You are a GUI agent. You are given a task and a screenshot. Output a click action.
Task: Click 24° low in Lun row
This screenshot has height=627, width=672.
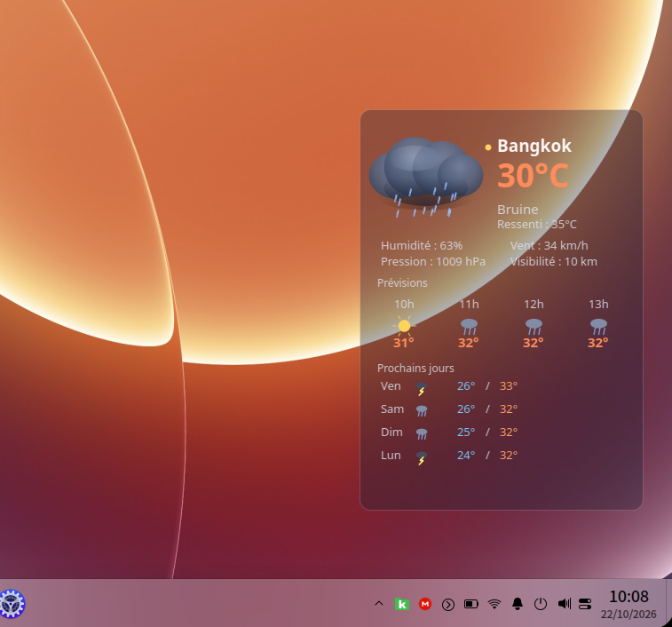coord(466,456)
